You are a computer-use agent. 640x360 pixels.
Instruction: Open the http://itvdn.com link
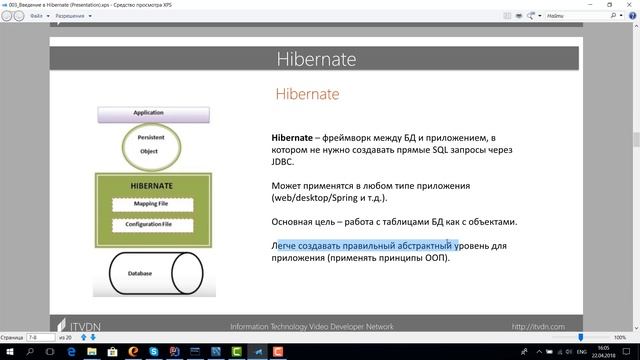pyautogui.click(x=538, y=327)
